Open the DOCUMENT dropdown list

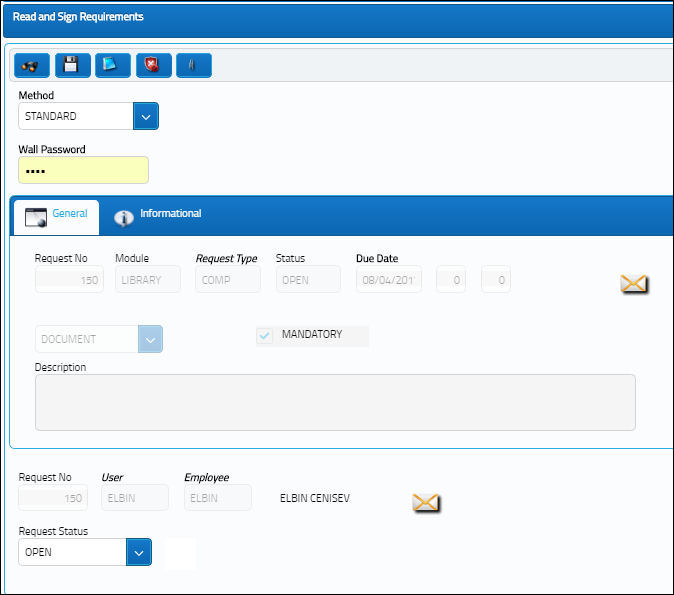click(149, 339)
